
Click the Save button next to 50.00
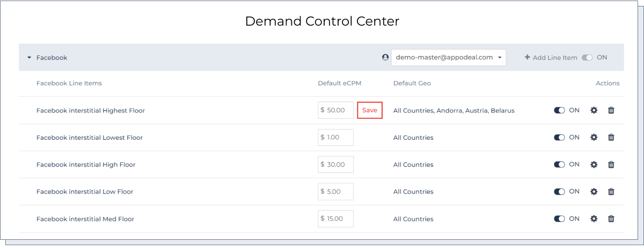point(370,110)
